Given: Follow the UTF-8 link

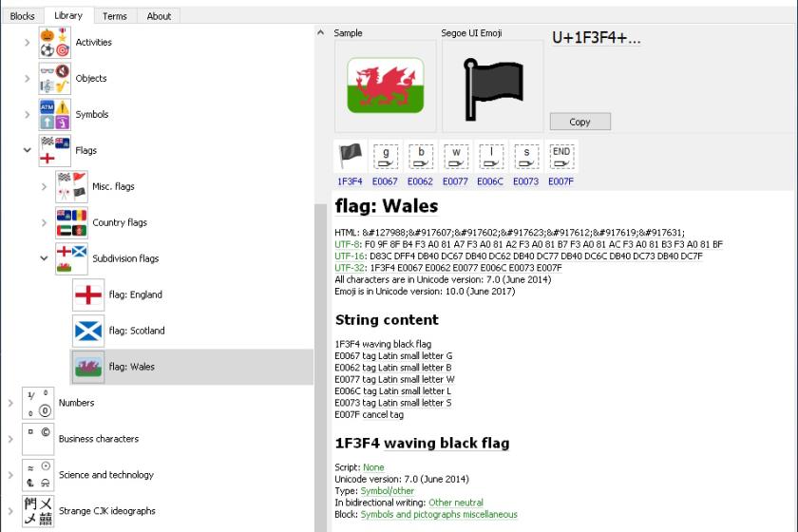Looking at the screenshot, I should (x=347, y=244).
